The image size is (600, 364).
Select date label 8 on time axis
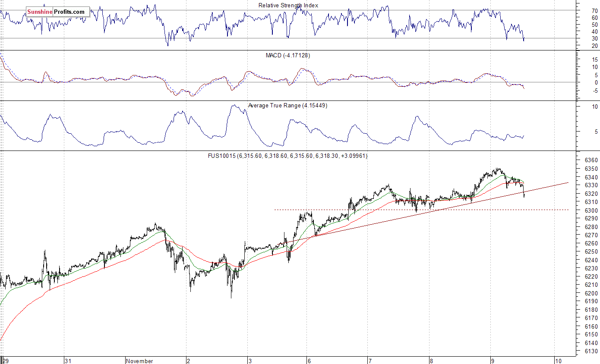(431, 361)
